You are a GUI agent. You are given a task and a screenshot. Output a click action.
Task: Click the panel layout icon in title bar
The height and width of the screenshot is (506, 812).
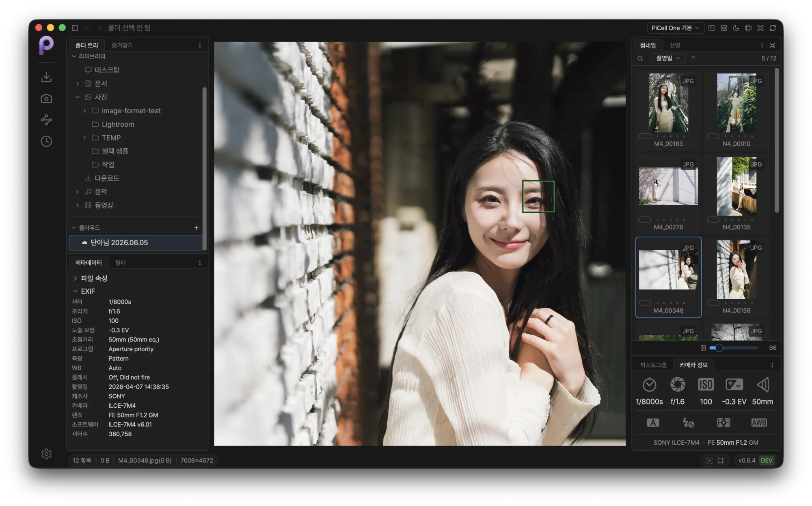[723, 28]
